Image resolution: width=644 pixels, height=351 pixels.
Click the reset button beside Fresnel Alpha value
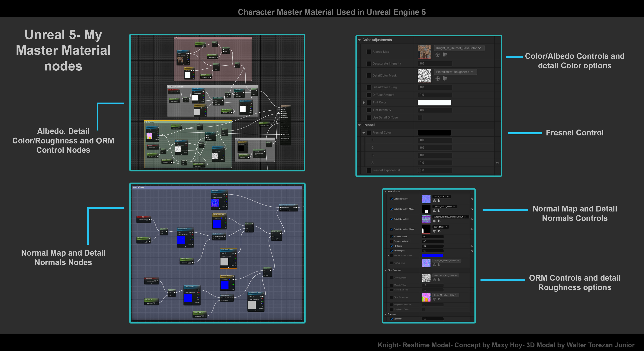497,163
